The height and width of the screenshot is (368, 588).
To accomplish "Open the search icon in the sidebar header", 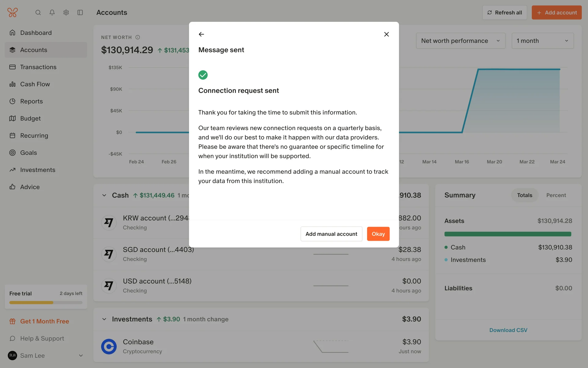I will [x=38, y=13].
